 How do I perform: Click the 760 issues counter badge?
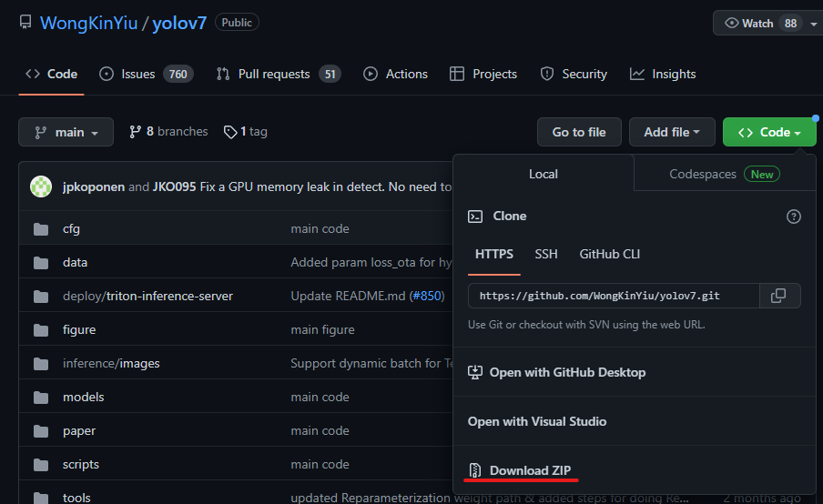tap(178, 75)
